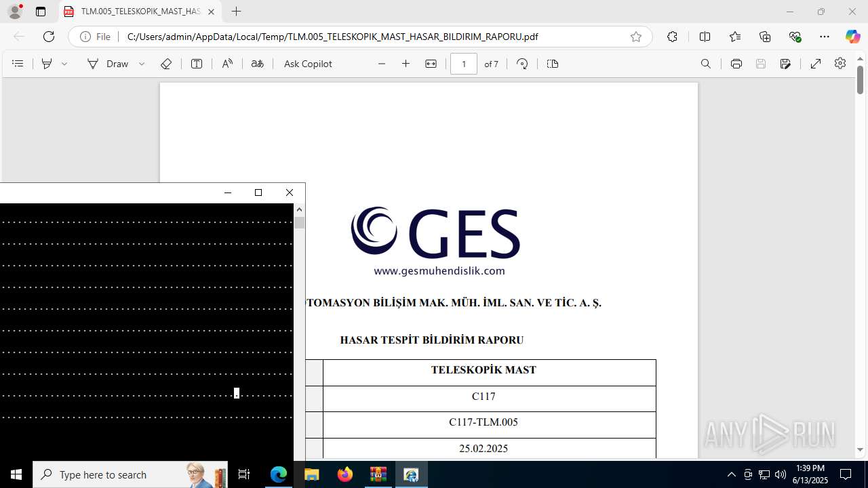
Task: Enter full screen mode icon
Action: click(x=816, y=64)
